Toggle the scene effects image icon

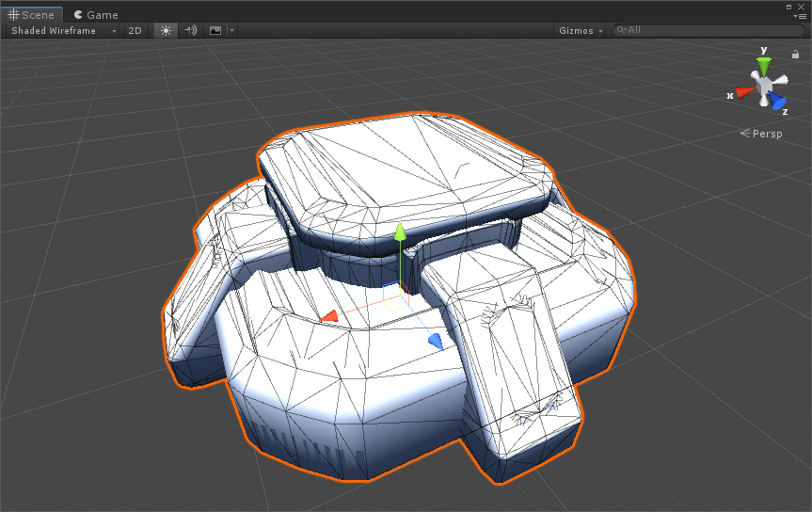click(215, 30)
